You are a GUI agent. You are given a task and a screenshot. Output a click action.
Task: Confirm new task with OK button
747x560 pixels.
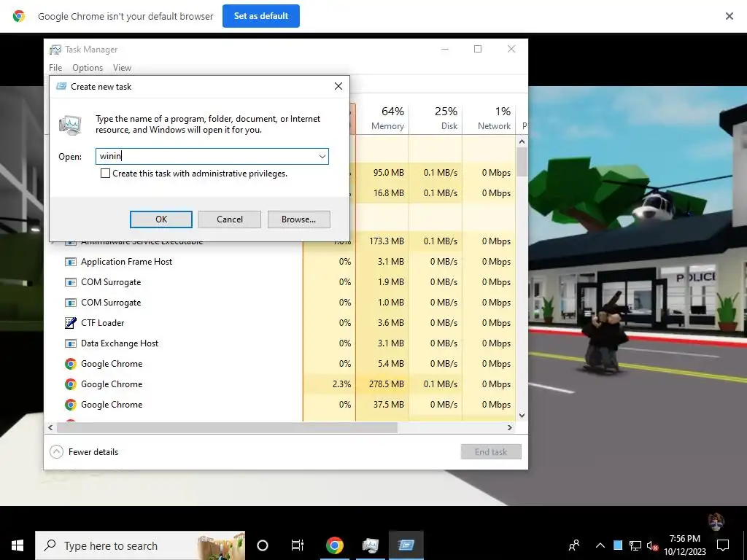coord(161,219)
